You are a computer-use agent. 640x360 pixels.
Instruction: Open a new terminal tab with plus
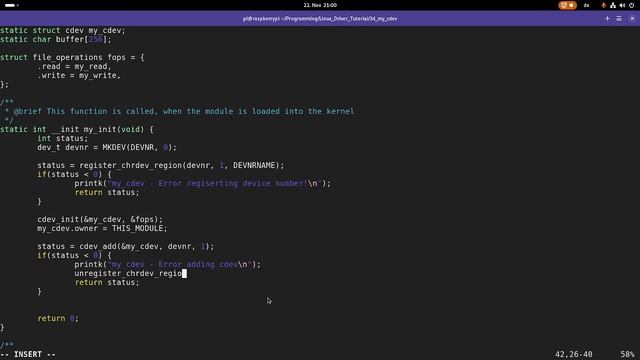coord(607,18)
